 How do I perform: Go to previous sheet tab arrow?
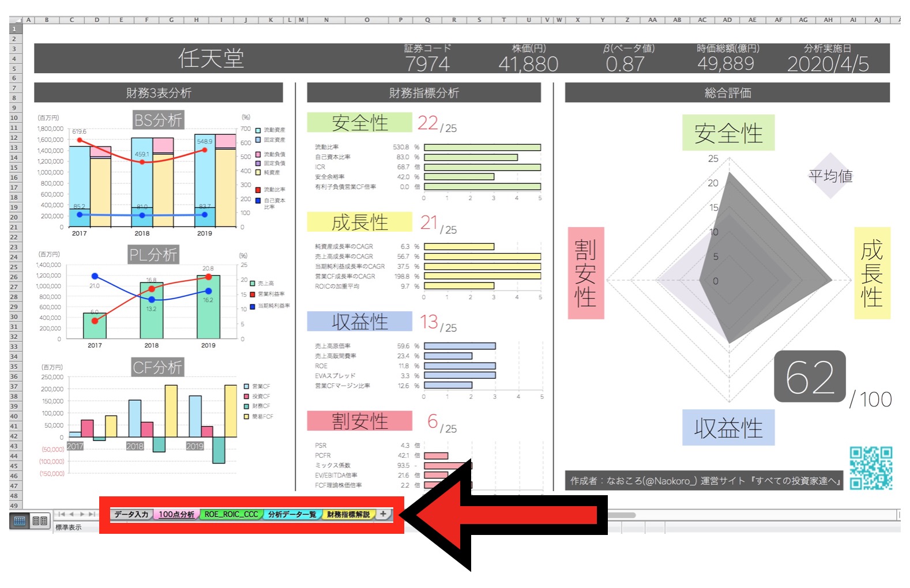pos(72,514)
